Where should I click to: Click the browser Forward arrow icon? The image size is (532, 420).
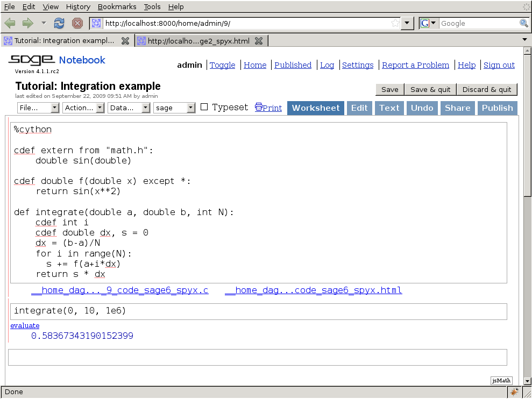27,23
